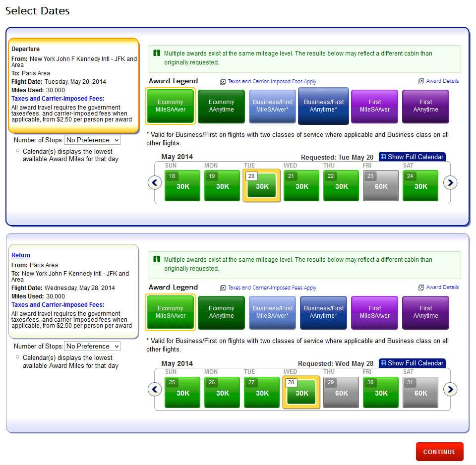The image size is (476, 465).
Task: Click departure Award Details popup icon
Action: point(421,81)
